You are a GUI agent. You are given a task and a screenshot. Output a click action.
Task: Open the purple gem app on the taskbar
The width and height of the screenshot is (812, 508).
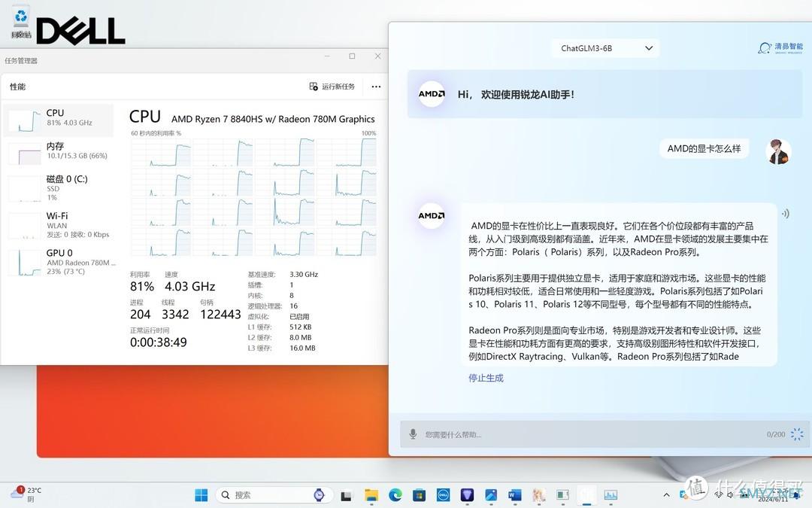click(467, 495)
